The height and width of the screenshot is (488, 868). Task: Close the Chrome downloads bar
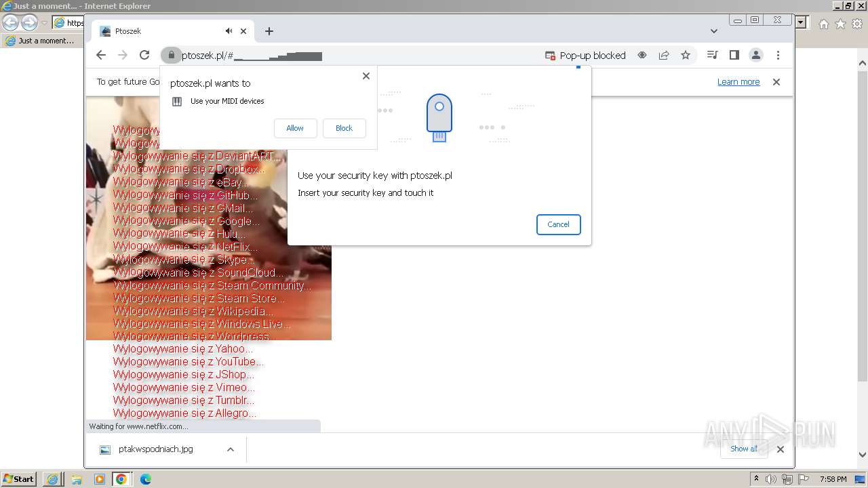tap(780, 449)
